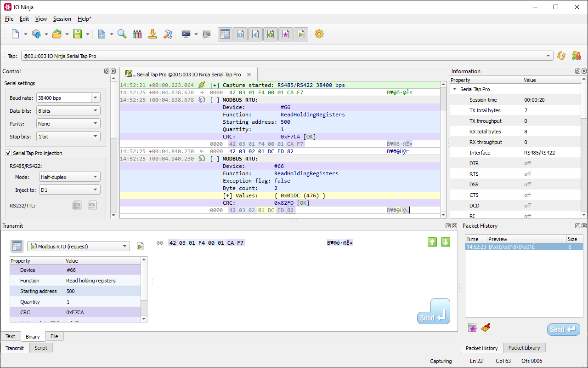Screen dimensions: 588x368
Task: Switch to the Text transmit tab
Action: coord(10,336)
